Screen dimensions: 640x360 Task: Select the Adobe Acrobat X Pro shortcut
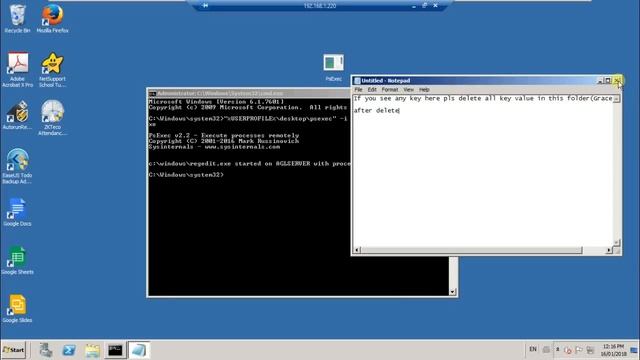pos(17,69)
